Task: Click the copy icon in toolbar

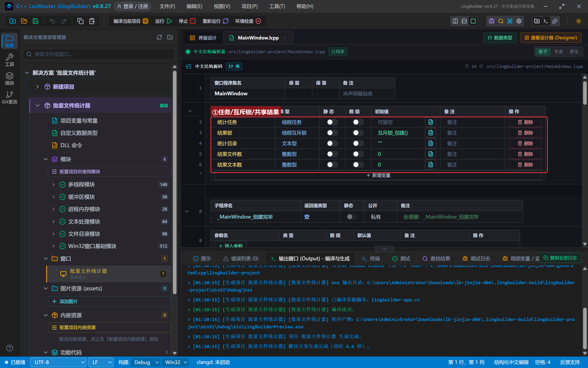Action: click(x=80, y=21)
